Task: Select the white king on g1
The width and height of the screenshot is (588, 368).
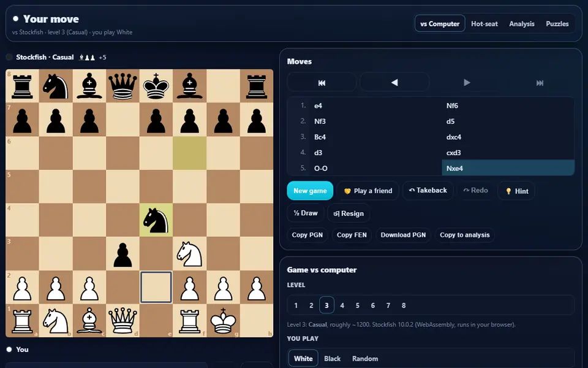Action: coord(223,321)
